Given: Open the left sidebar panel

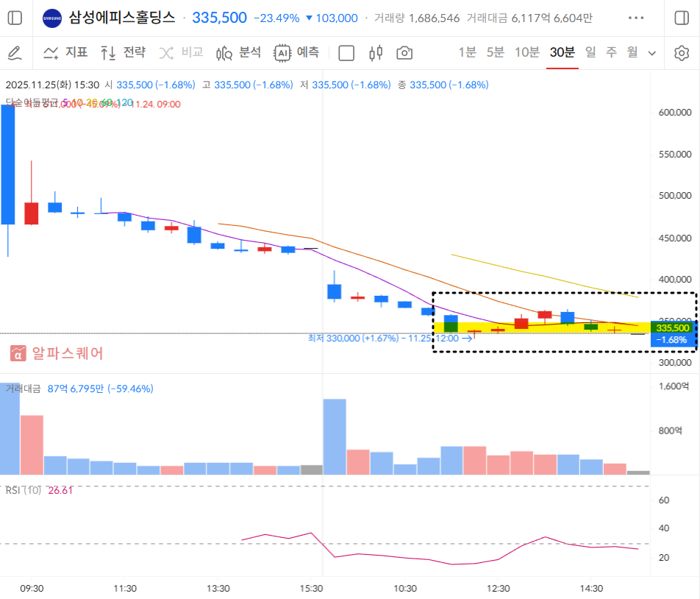Looking at the screenshot, I should click(15, 18).
